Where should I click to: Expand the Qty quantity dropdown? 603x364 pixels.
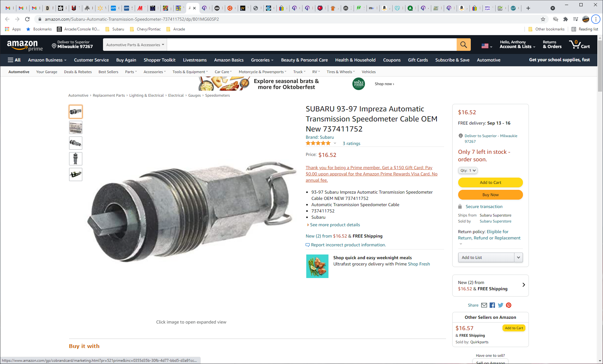(x=468, y=170)
